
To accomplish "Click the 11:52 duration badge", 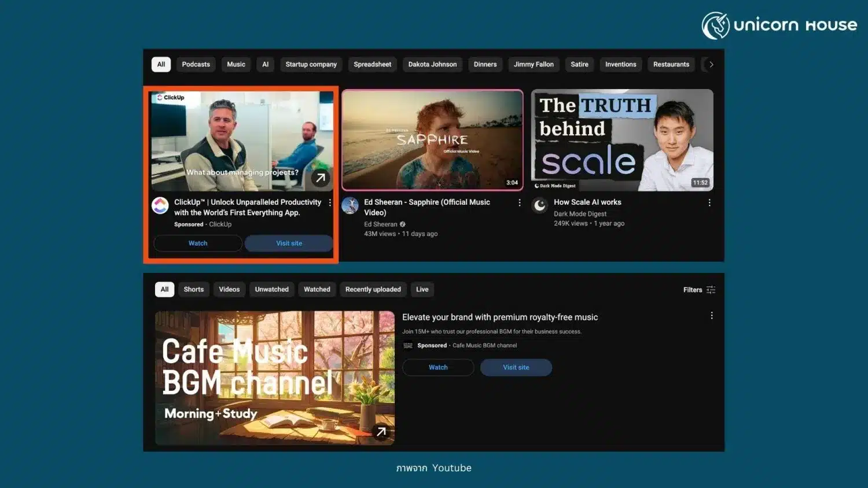I will [700, 183].
